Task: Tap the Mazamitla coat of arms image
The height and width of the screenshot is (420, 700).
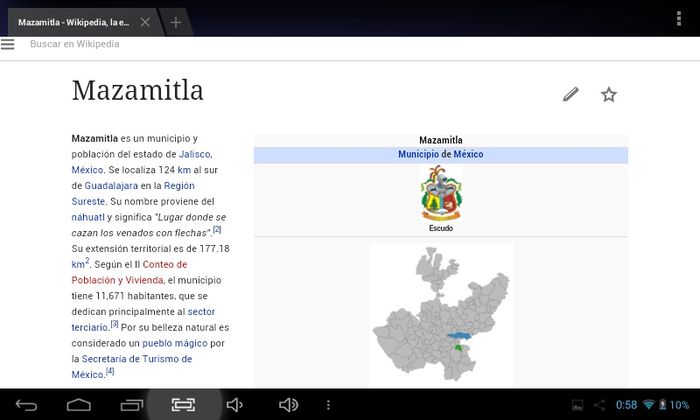Action: pos(441,193)
